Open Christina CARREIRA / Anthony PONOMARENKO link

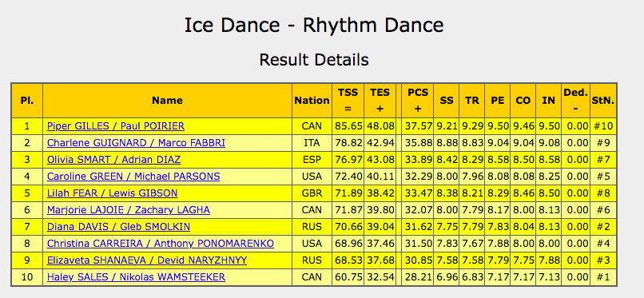[x=161, y=244]
